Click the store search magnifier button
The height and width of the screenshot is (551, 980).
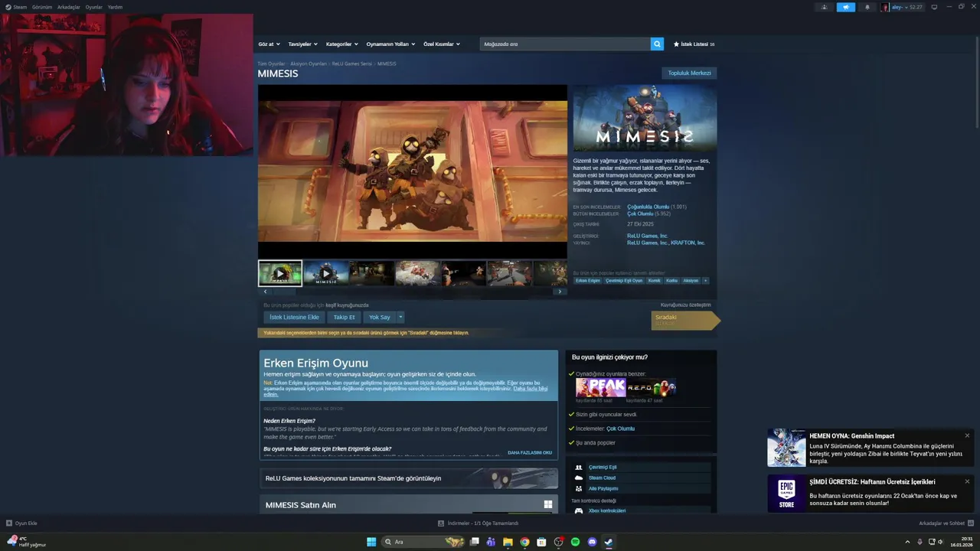tap(657, 44)
